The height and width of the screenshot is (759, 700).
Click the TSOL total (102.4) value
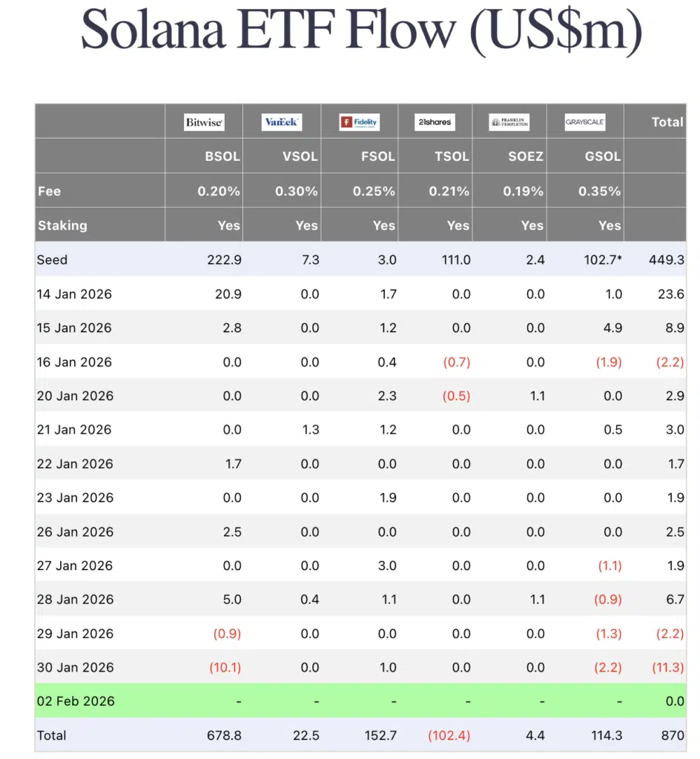[x=447, y=735]
